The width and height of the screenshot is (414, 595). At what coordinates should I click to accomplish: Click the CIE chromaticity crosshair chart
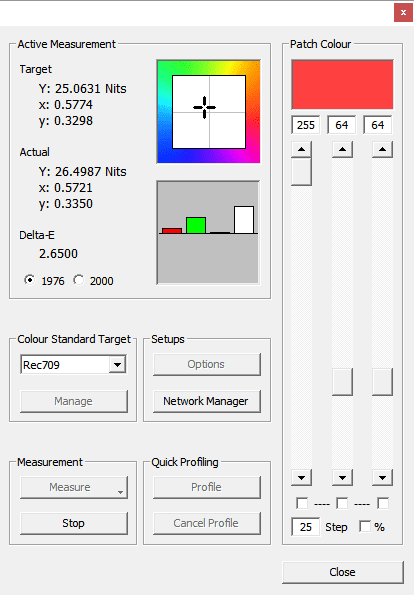pyautogui.click(x=208, y=112)
